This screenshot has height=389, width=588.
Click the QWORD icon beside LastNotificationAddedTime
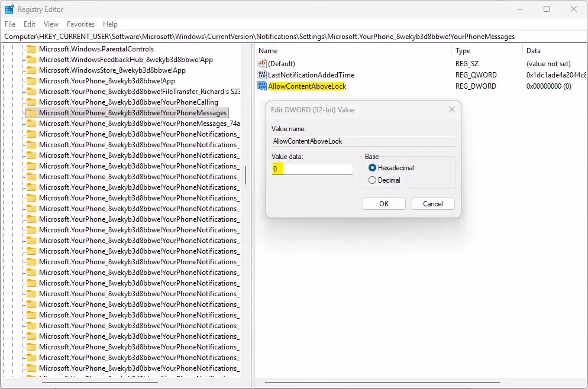pos(261,74)
